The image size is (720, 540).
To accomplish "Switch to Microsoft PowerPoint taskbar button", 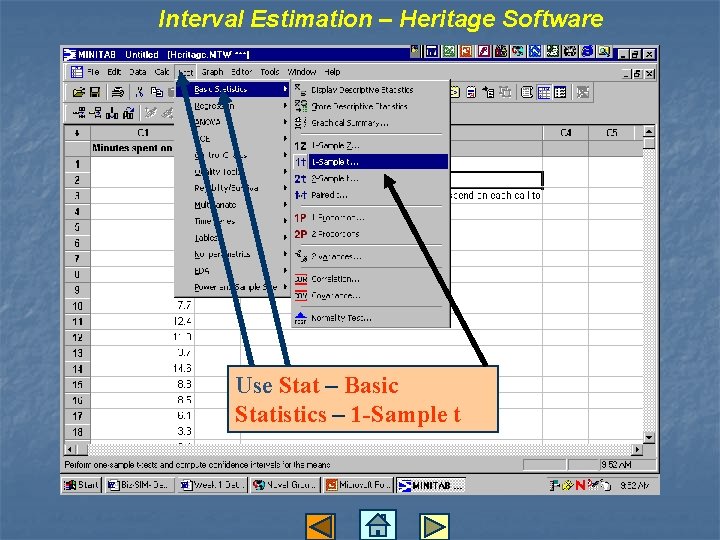I will 358,485.
